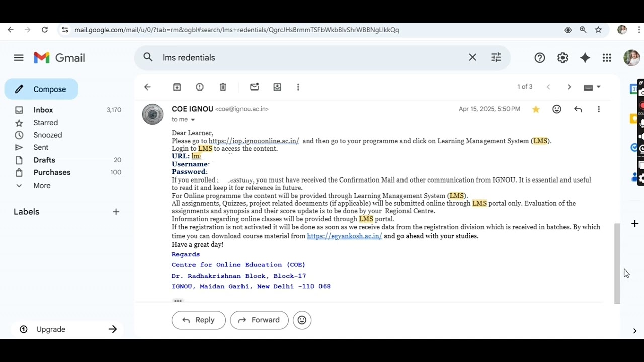Open the egyankosh.ac.in link
The image size is (644, 362).
[x=345, y=236]
